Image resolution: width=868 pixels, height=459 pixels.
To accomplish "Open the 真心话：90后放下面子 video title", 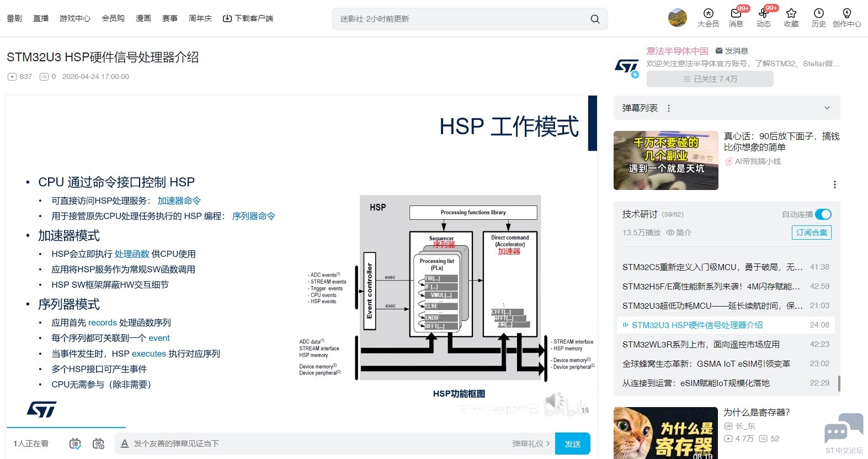I will (781, 142).
